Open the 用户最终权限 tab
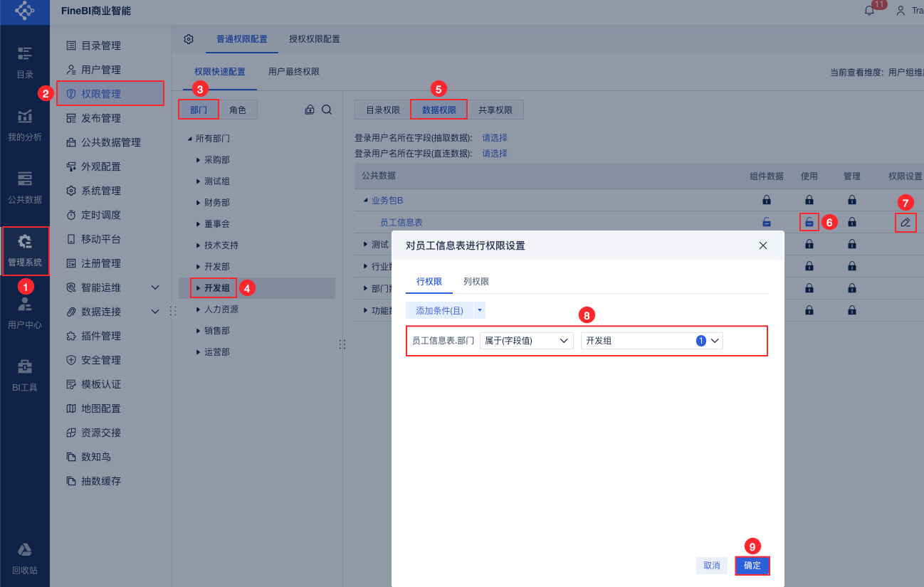Screen dimensions: 924x587 coord(294,72)
